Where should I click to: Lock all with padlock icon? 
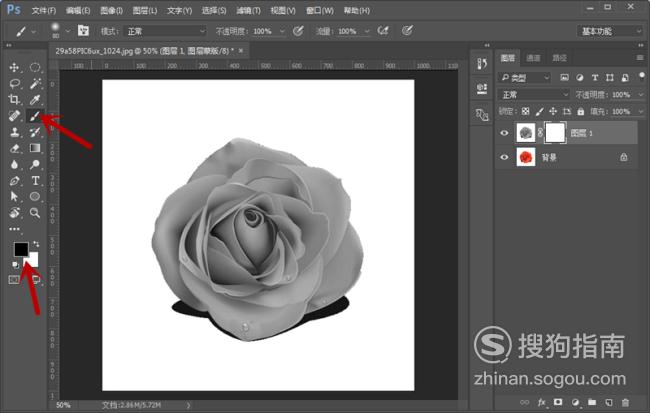tap(580, 112)
